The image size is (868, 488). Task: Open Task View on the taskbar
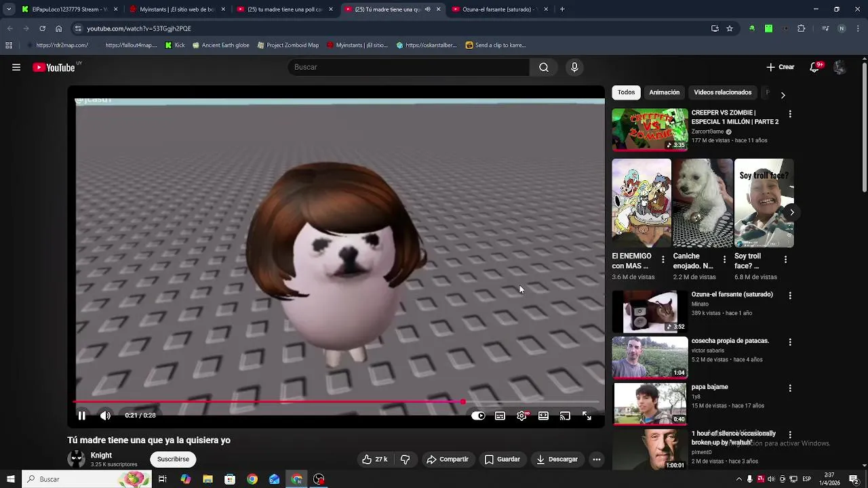163,479
